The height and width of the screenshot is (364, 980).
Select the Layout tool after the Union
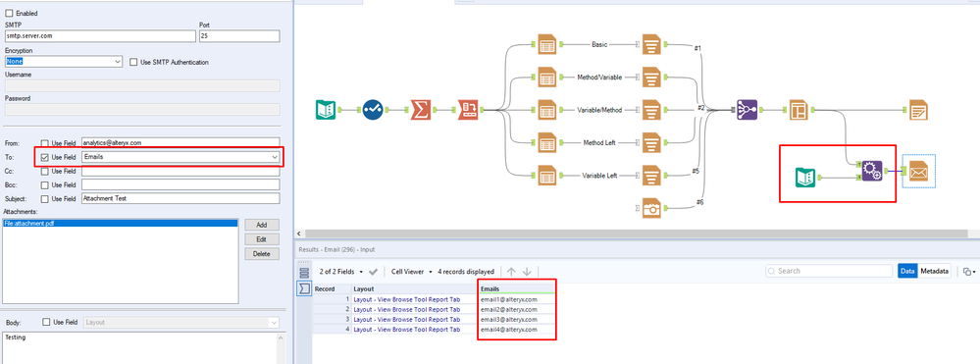pos(799,110)
